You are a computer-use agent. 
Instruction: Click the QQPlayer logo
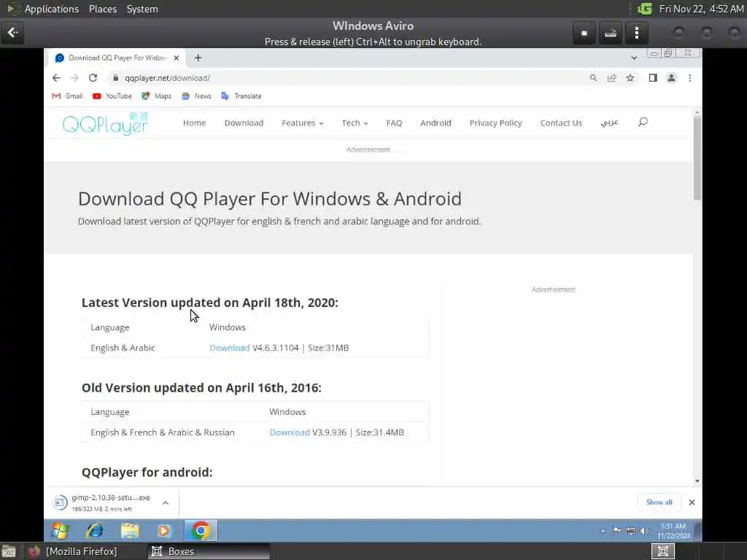click(x=106, y=123)
